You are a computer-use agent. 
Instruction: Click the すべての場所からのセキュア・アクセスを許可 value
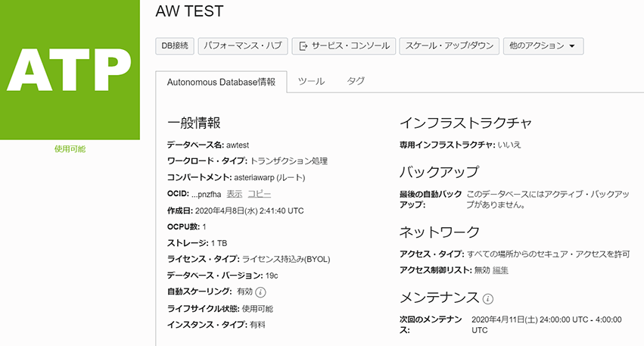click(549, 254)
